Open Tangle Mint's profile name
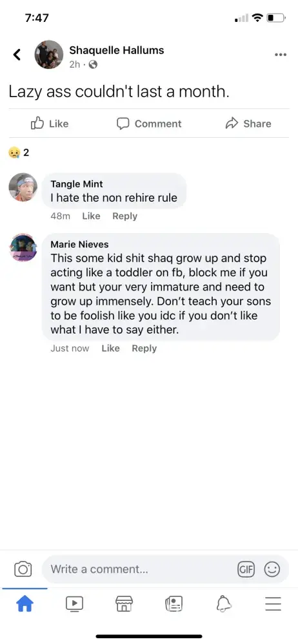Screen dimensions: 298x644 click(77, 184)
